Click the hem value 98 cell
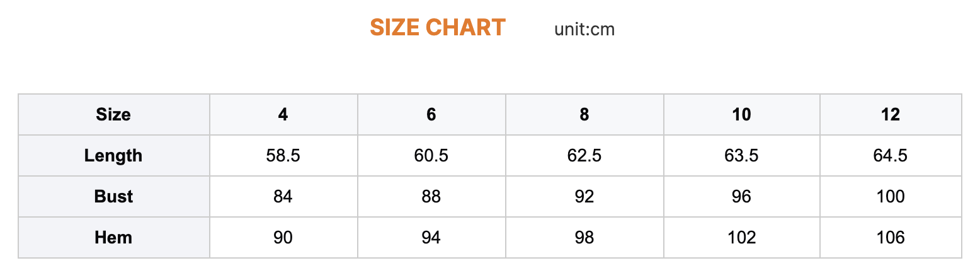980x275 pixels. pos(584,238)
